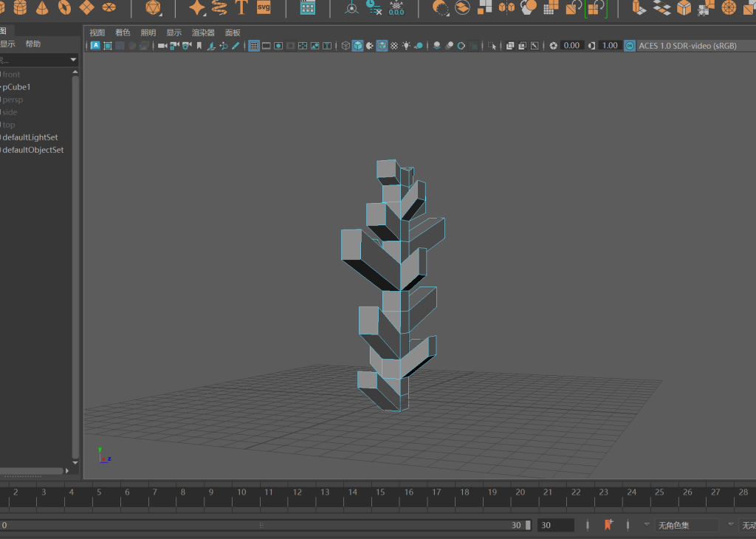756x539 pixels.
Task: Select pCube1 in the outliner
Action: pos(16,87)
